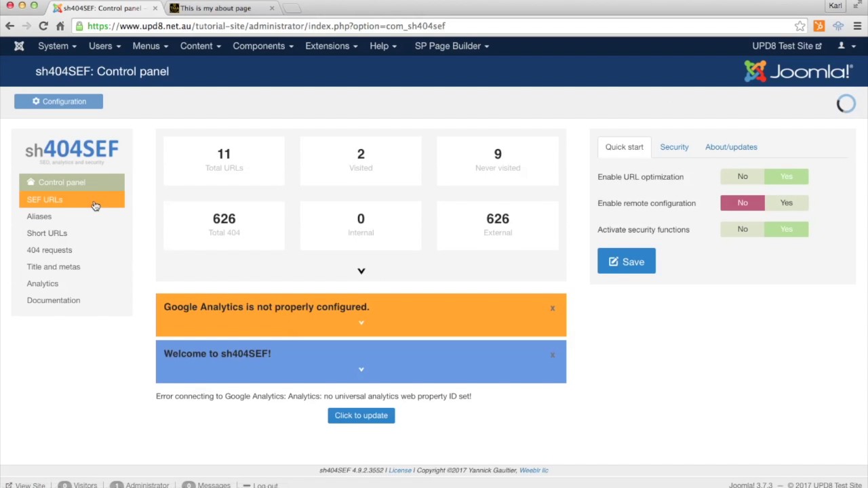Open Short URLs in the sidebar
This screenshot has height=488, width=868.
(x=47, y=233)
